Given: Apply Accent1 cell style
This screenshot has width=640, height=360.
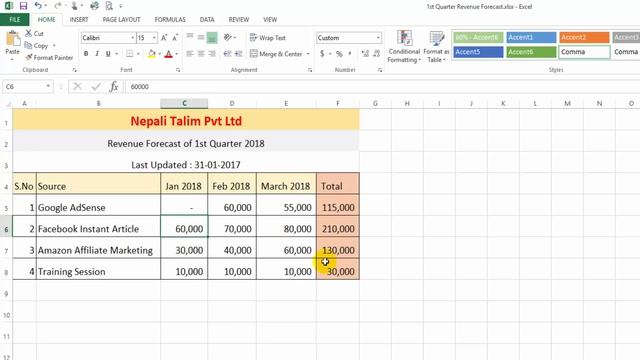Looking at the screenshot, I should [x=531, y=37].
